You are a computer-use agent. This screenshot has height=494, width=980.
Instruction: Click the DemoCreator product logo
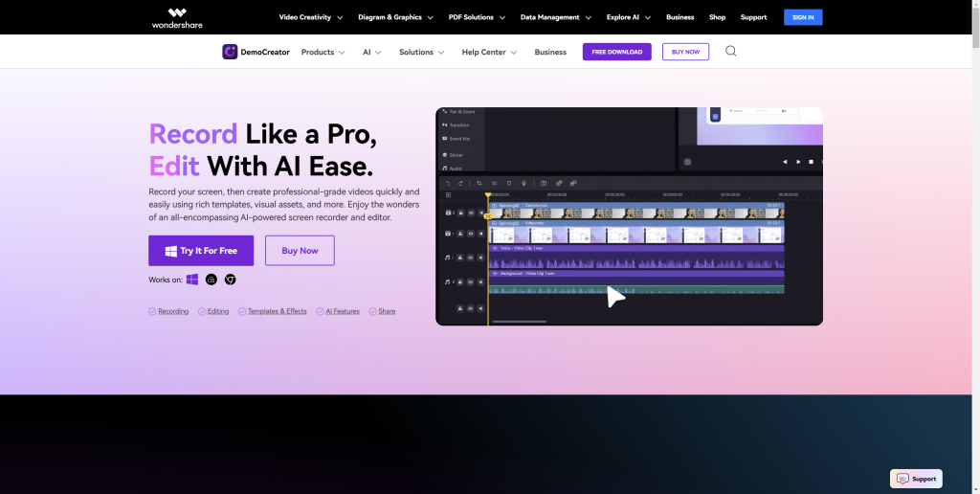pos(256,52)
